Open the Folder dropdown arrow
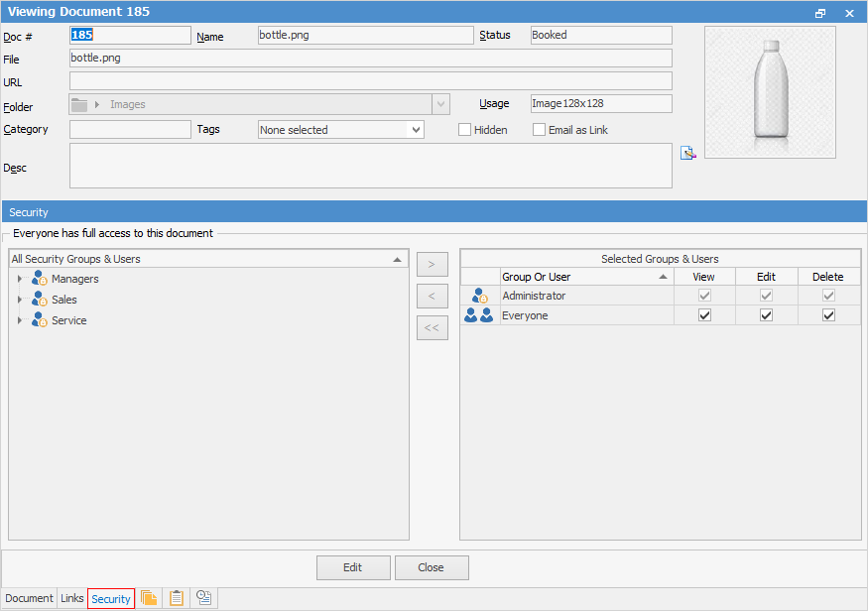The image size is (868, 611). click(x=440, y=104)
